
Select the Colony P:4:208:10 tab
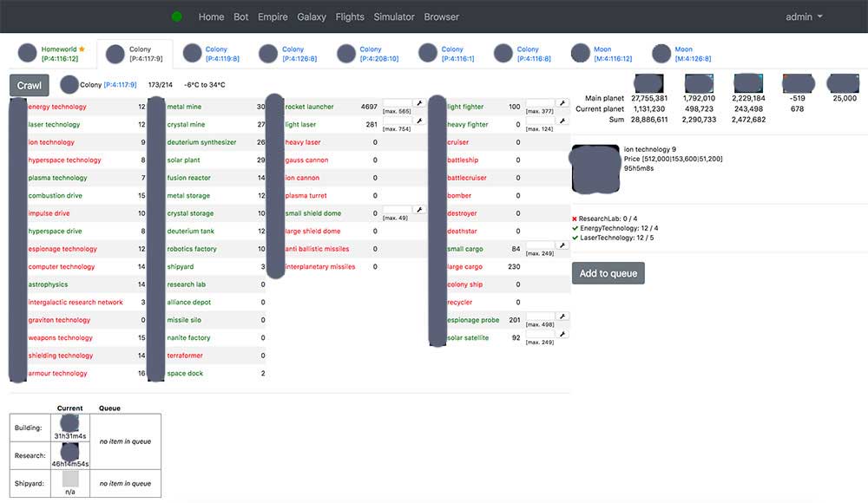[x=378, y=54]
